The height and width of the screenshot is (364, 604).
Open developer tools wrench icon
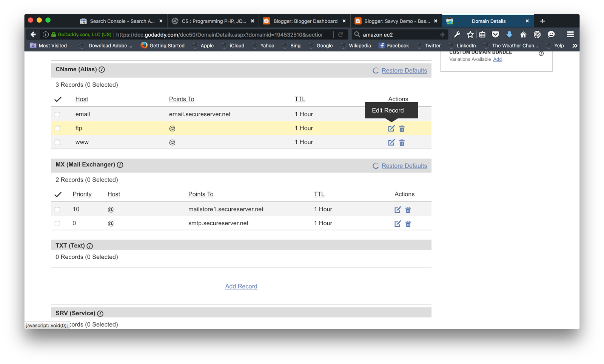[x=457, y=34]
